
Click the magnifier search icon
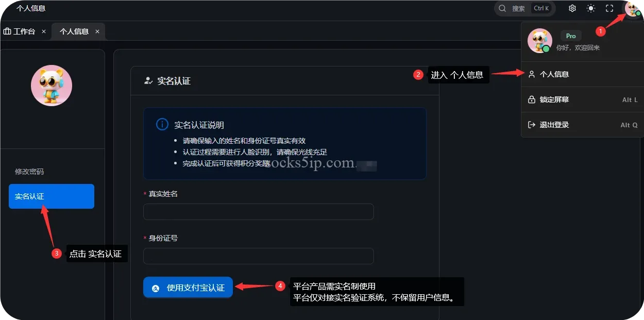click(502, 8)
